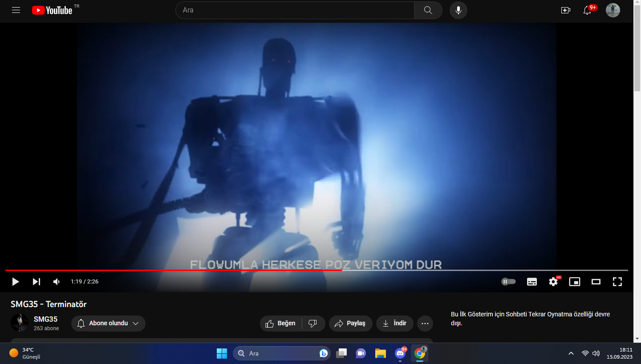The width and height of the screenshot is (641, 364).
Task: Toggle the autoplay switch
Action: click(x=508, y=282)
